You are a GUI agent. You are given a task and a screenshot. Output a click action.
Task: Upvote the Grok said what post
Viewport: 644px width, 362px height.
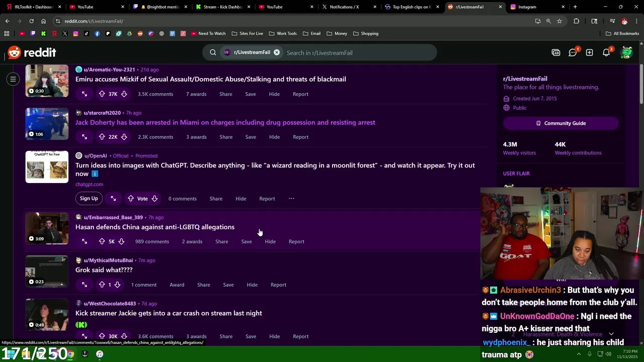[x=102, y=285]
